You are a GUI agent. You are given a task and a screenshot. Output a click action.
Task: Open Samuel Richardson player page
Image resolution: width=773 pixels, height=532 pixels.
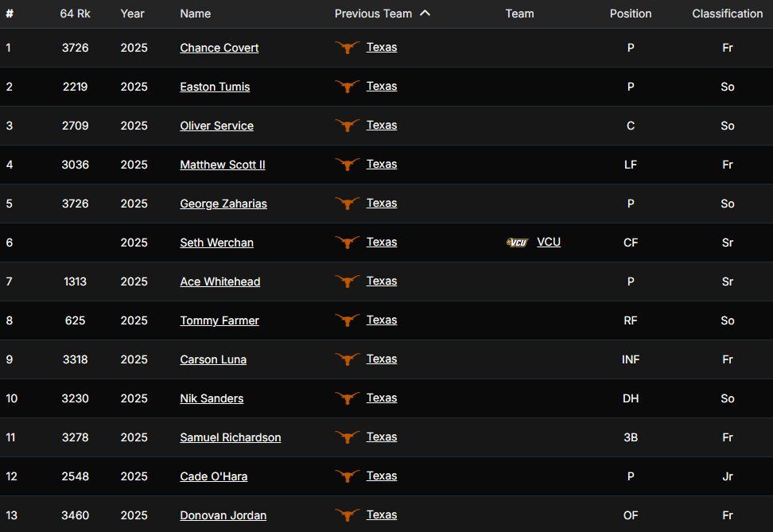[230, 437]
